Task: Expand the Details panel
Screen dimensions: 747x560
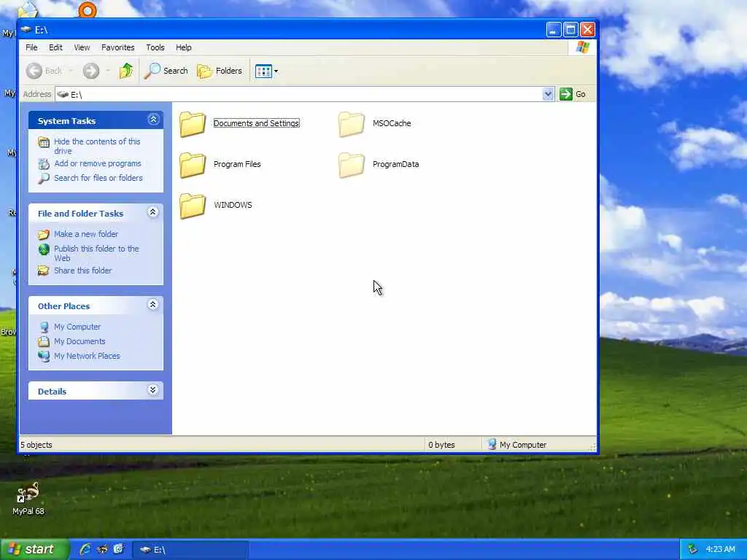Action: tap(153, 391)
